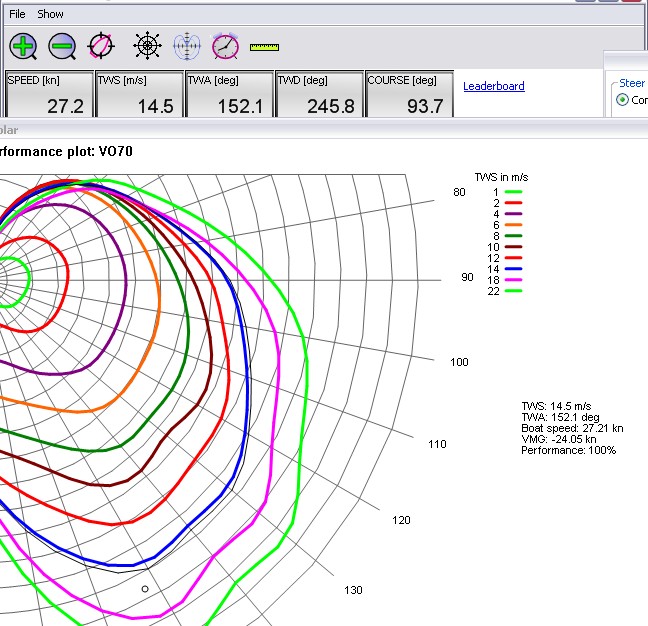Click the green legend swatch for TWS 1

point(514,192)
